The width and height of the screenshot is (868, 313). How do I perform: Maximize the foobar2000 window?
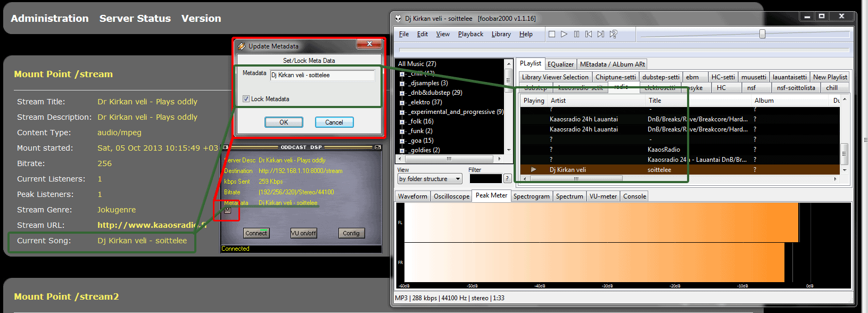point(822,17)
